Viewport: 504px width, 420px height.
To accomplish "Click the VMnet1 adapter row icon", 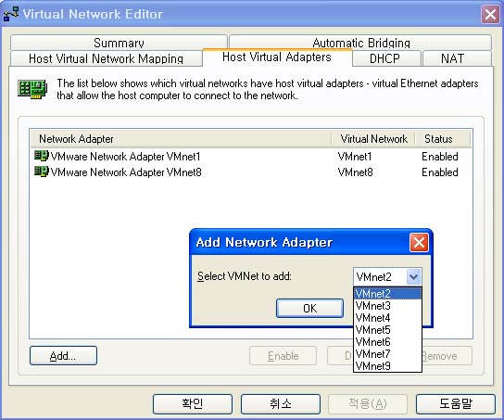I will [x=41, y=156].
